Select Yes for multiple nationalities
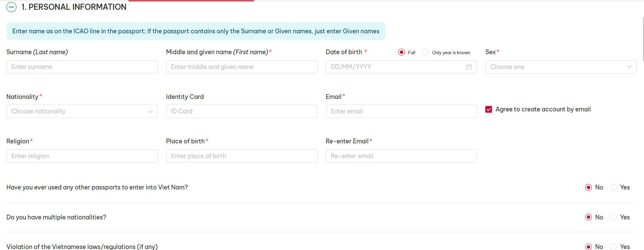This screenshot has height=250, width=644. point(613,217)
